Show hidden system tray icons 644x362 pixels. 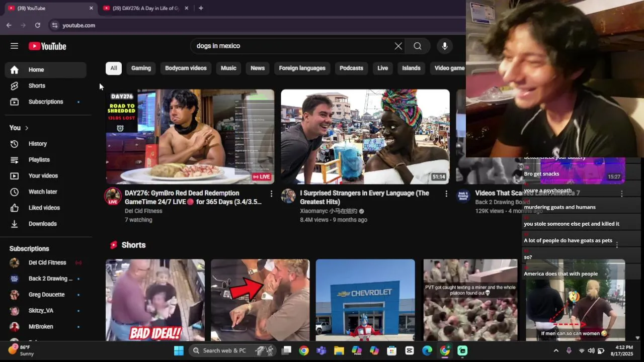[556, 350]
